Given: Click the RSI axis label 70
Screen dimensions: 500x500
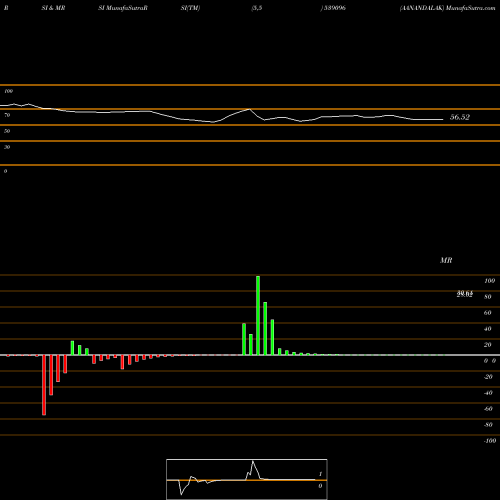Looking at the screenshot, I should click(x=7, y=115).
